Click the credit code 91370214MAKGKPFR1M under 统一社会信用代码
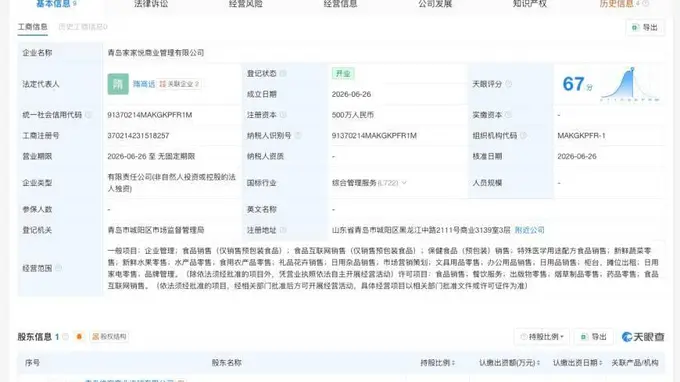Screen dimensions: 680x382 point(150,115)
